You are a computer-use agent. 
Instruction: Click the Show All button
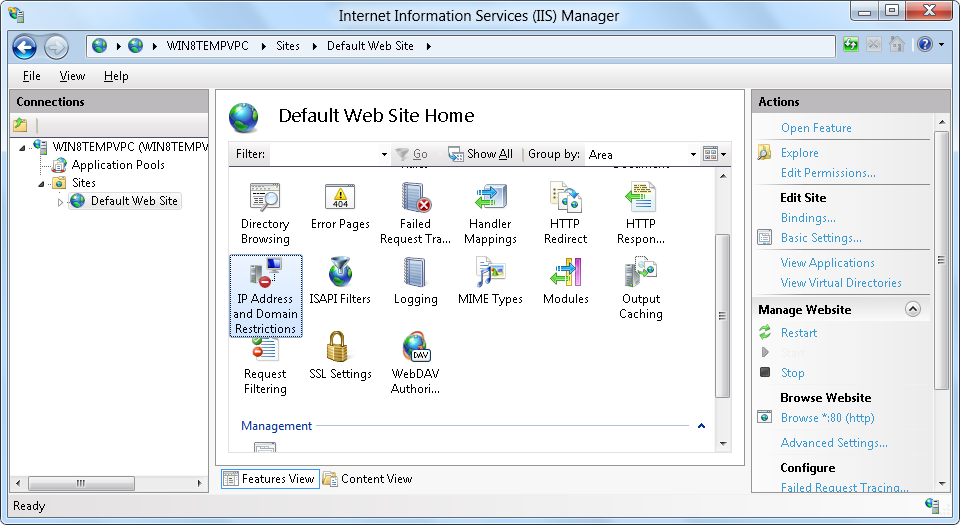coord(480,154)
